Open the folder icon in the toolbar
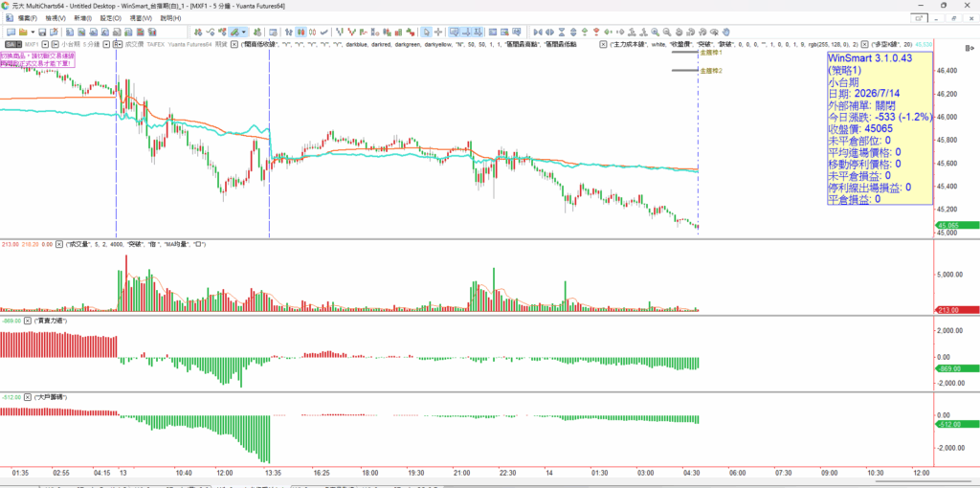 (23, 32)
